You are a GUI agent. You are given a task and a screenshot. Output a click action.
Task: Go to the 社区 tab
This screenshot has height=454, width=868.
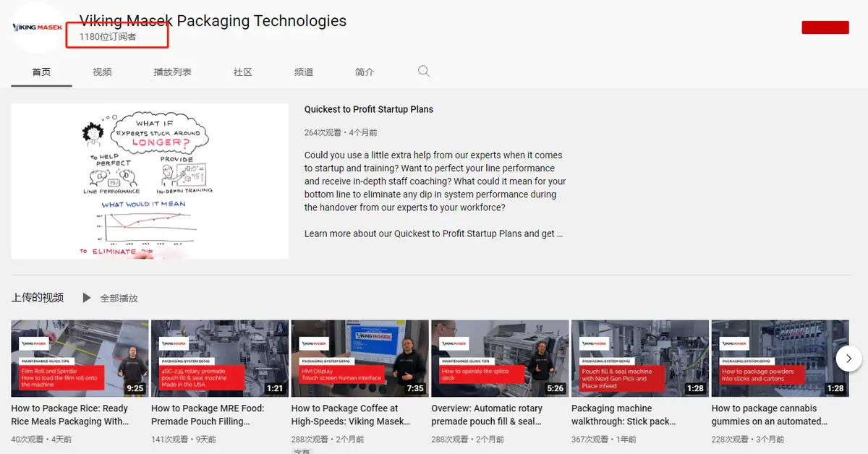click(x=242, y=72)
